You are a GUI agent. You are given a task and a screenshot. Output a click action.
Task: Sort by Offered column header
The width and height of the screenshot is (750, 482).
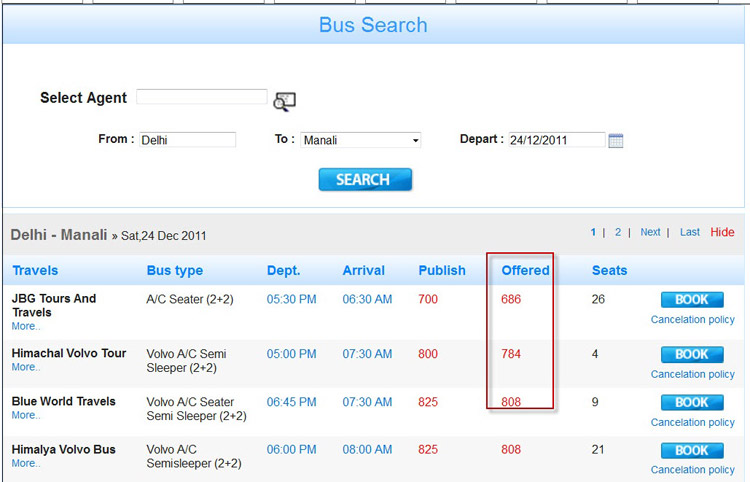525,270
